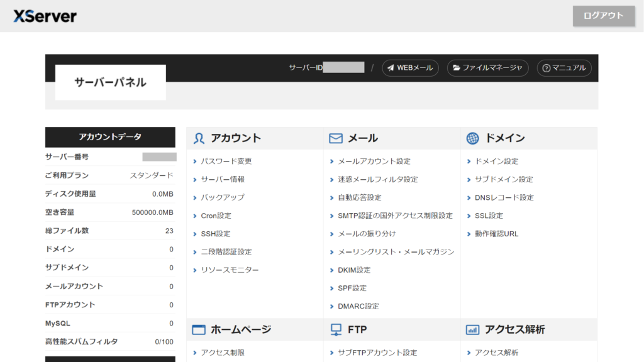Select the サーバーID label in header
The height and width of the screenshot is (362, 644).
point(306,68)
